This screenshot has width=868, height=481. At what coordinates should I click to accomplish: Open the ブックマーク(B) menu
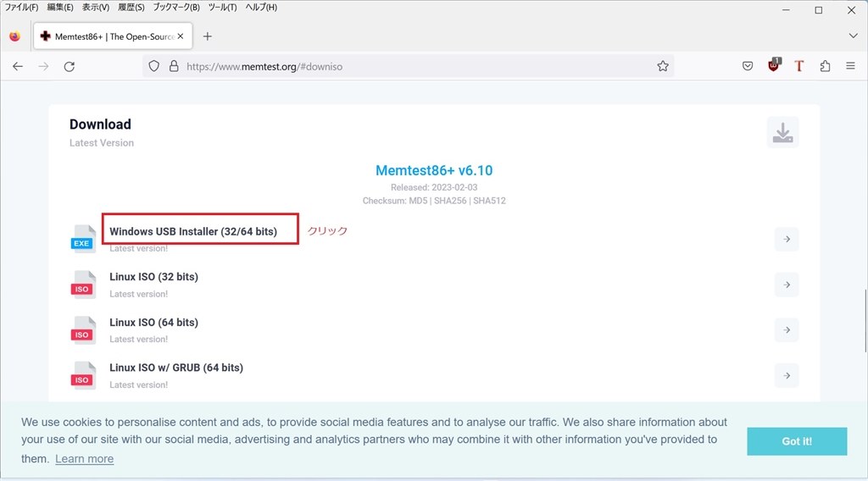(x=176, y=7)
